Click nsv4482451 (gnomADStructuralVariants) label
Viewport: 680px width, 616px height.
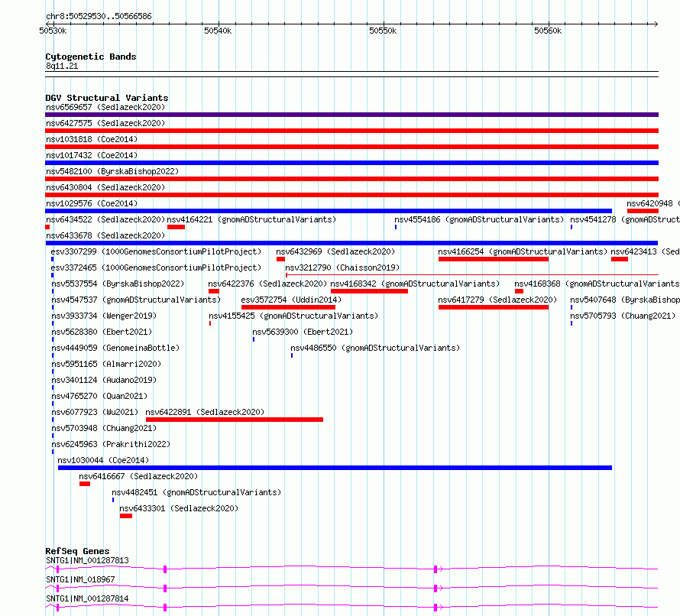tap(196, 492)
